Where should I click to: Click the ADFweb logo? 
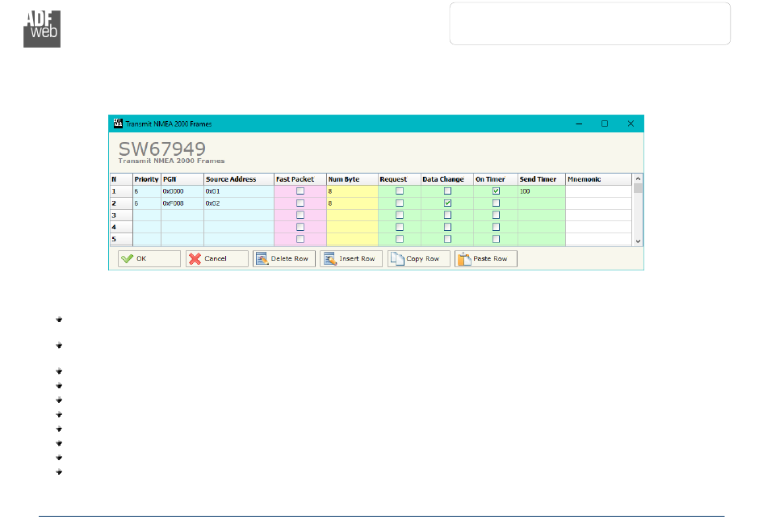click(x=42, y=29)
